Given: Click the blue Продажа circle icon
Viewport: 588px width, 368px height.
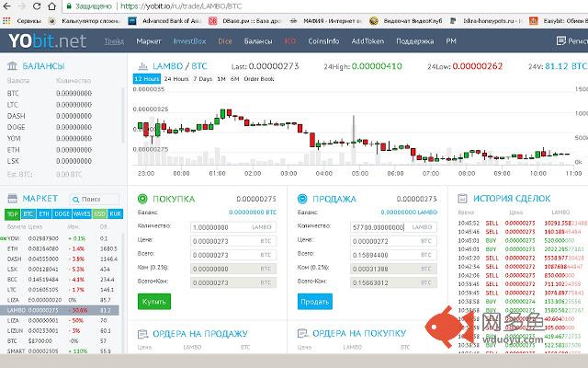Looking at the screenshot, I should pos(302,199).
